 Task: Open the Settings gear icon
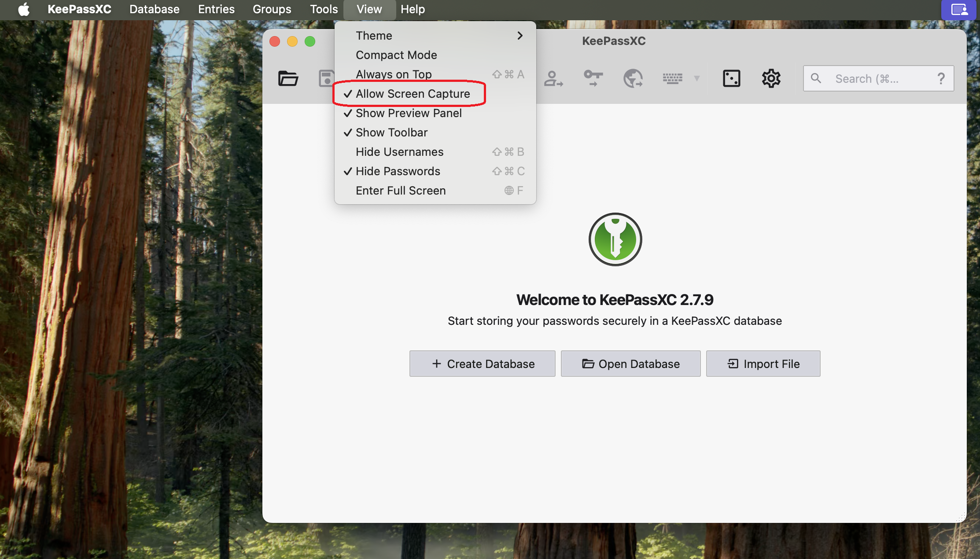tap(771, 78)
